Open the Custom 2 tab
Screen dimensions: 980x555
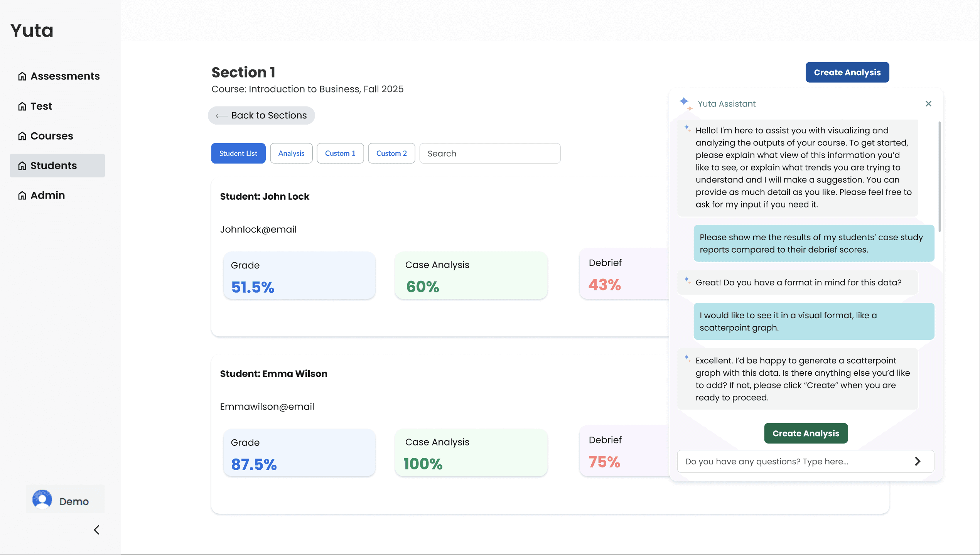pos(391,154)
